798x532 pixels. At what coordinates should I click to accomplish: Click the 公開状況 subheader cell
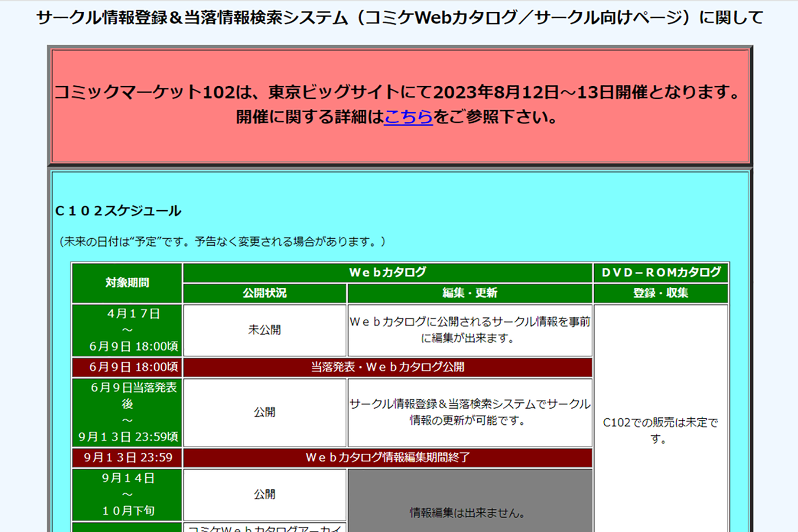point(264,293)
